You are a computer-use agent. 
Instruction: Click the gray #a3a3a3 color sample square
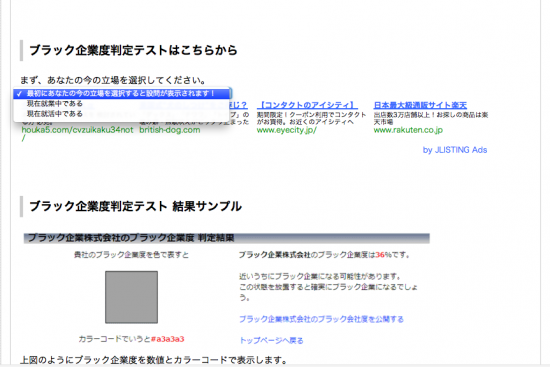point(132,297)
